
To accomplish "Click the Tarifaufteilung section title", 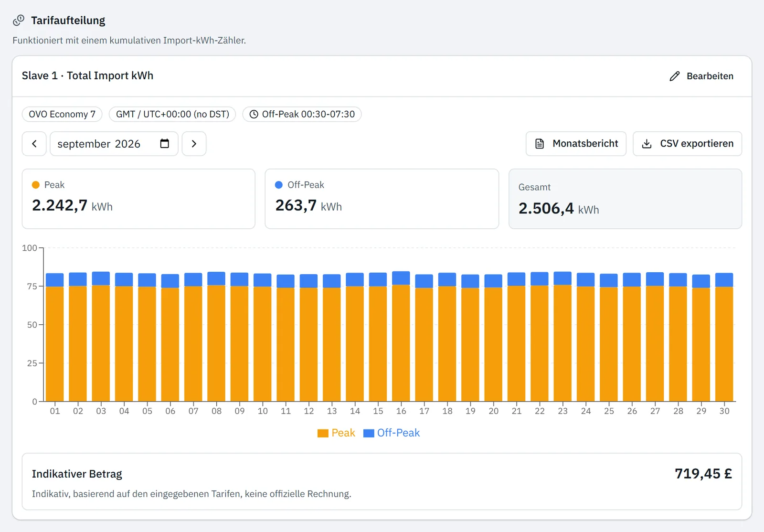I will pyautogui.click(x=68, y=21).
